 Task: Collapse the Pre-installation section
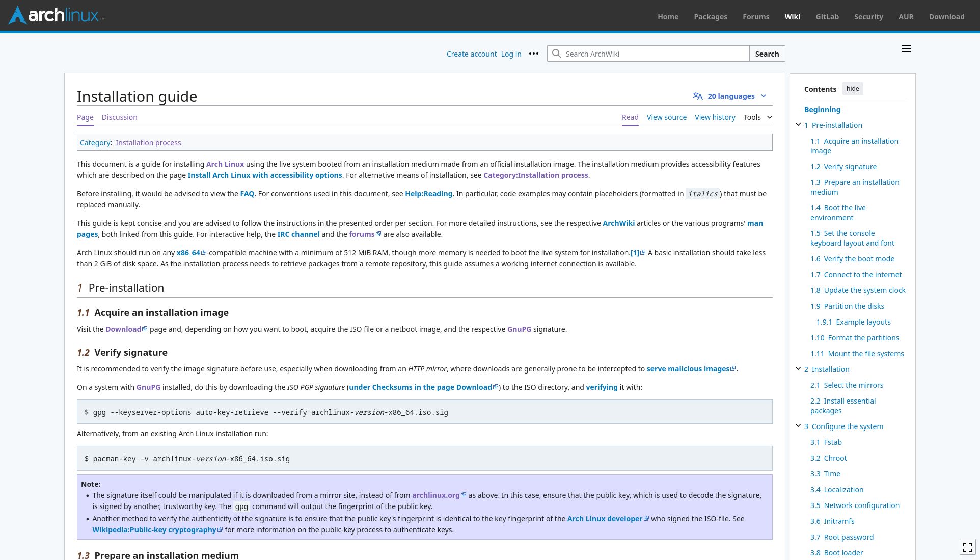[x=798, y=124]
